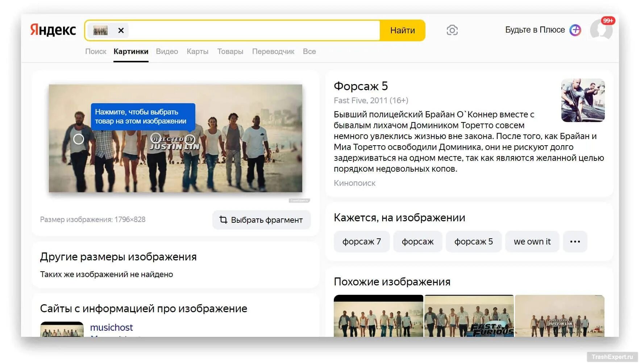Remove the uploaded image from search box
Viewport: 640px width, 364px height.
click(x=121, y=30)
